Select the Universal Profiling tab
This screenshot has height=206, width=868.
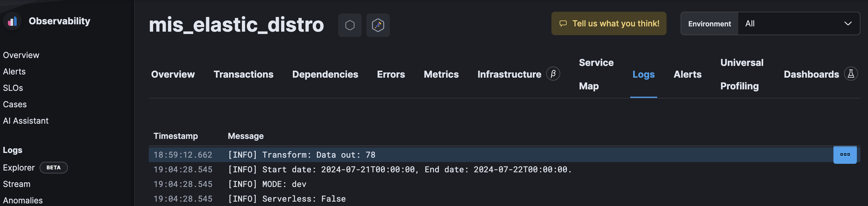coord(741,74)
